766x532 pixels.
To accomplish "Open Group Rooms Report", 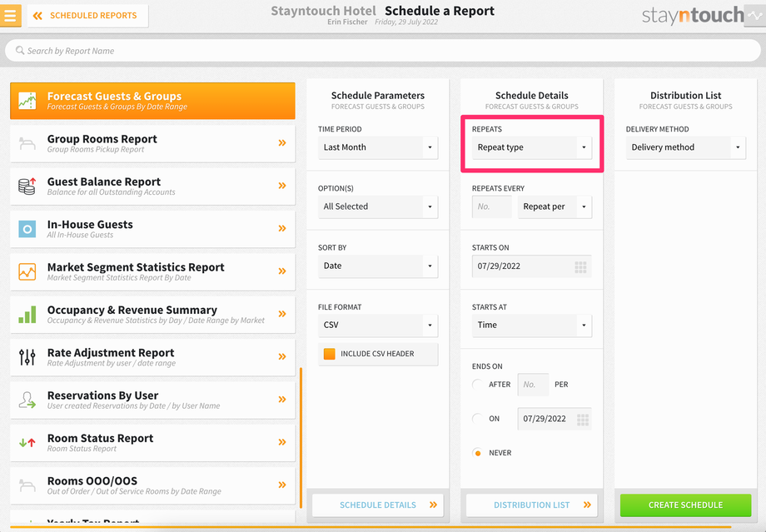I will pos(152,144).
